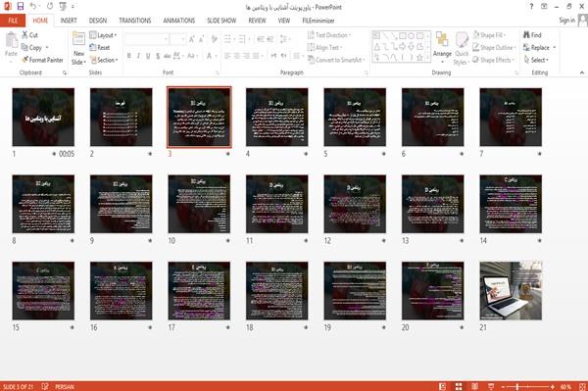Click the Reading View icon in status bar
Viewport: 588px width, 391px height.
click(x=474, y=386)
